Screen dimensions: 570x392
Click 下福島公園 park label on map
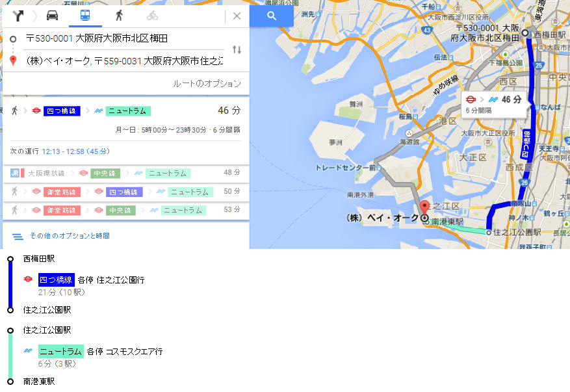[506, 62]
